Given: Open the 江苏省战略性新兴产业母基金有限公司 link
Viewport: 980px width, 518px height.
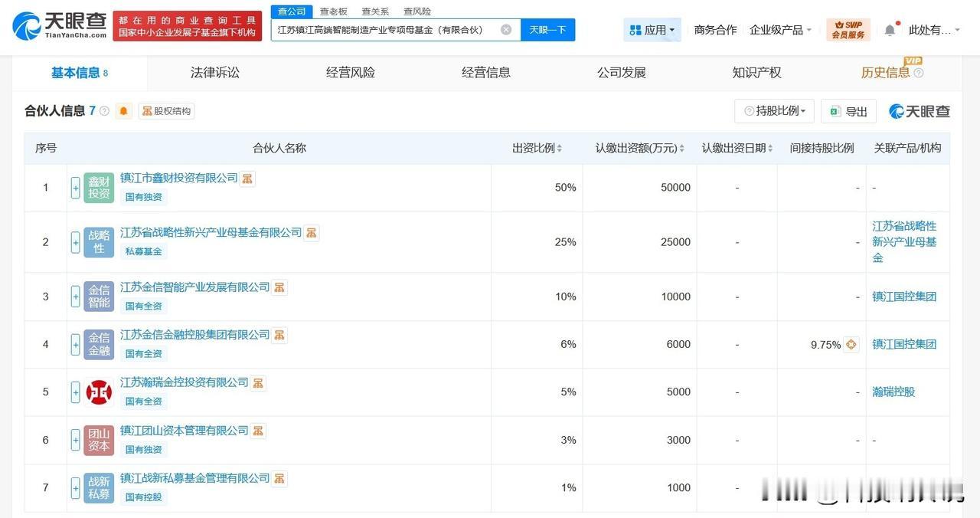Looking at the screenshot, I should point(211,232).
